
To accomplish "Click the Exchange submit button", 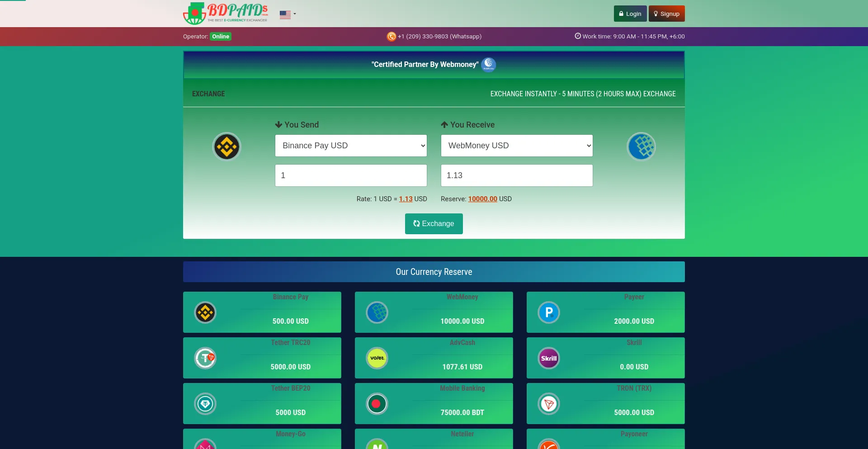I will pyautogui.click(x=434, y=224).
